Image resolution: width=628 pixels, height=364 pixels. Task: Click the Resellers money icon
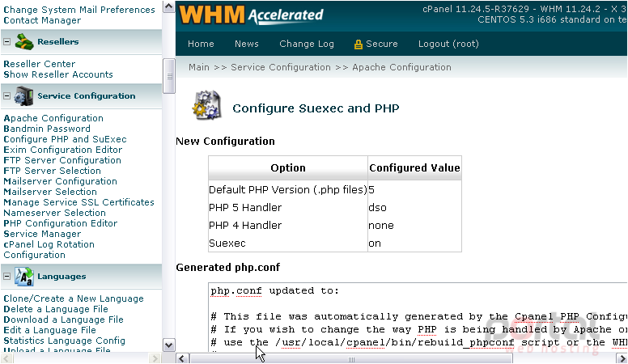point(24,41)
